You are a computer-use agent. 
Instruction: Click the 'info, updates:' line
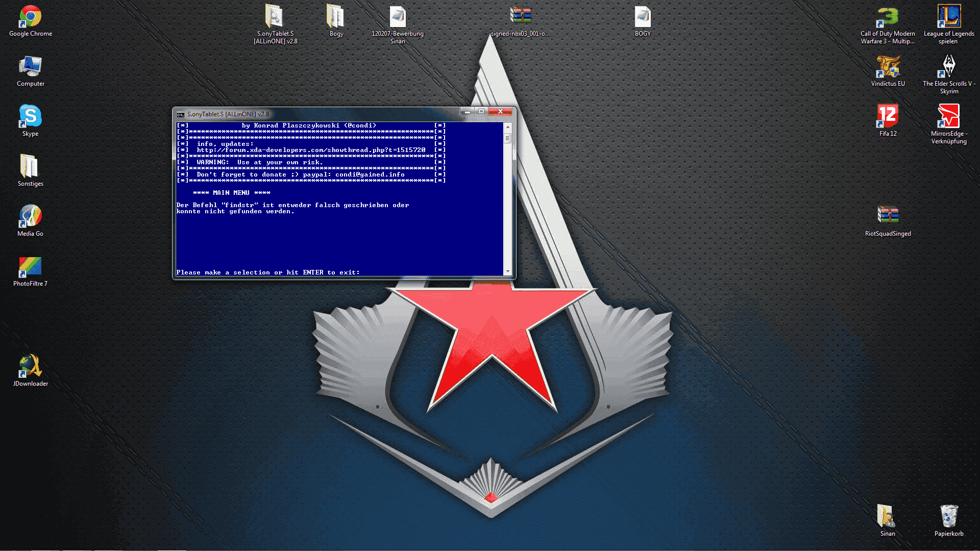point(225,144)
